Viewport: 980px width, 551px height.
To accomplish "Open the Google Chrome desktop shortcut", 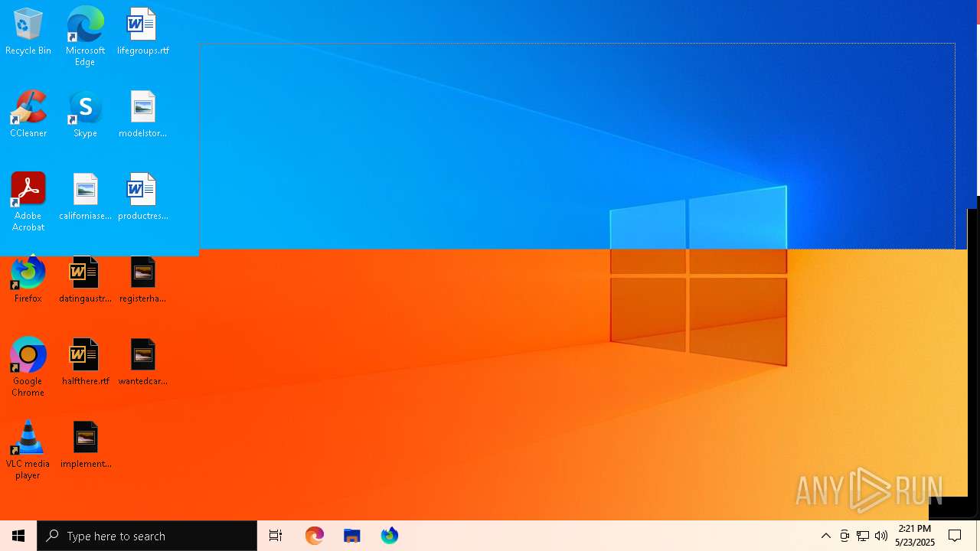I will (28, 367).
